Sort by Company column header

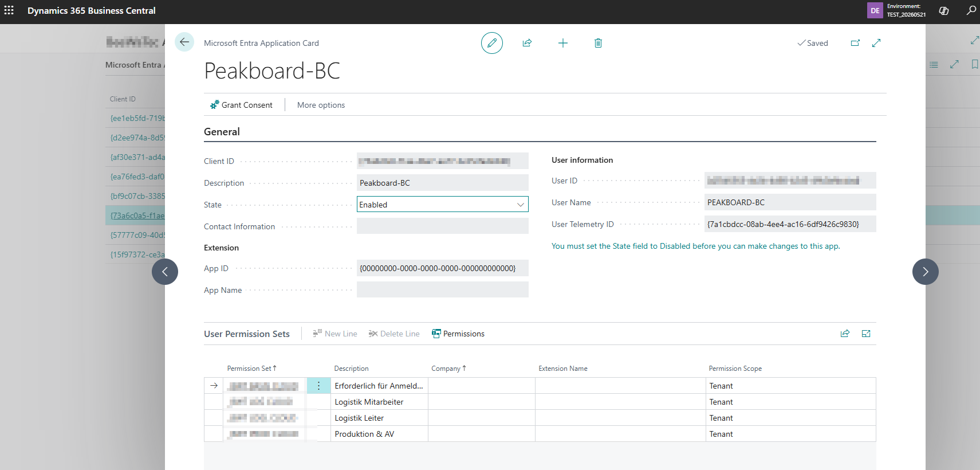pyautogui.click(x=448, y=369)
